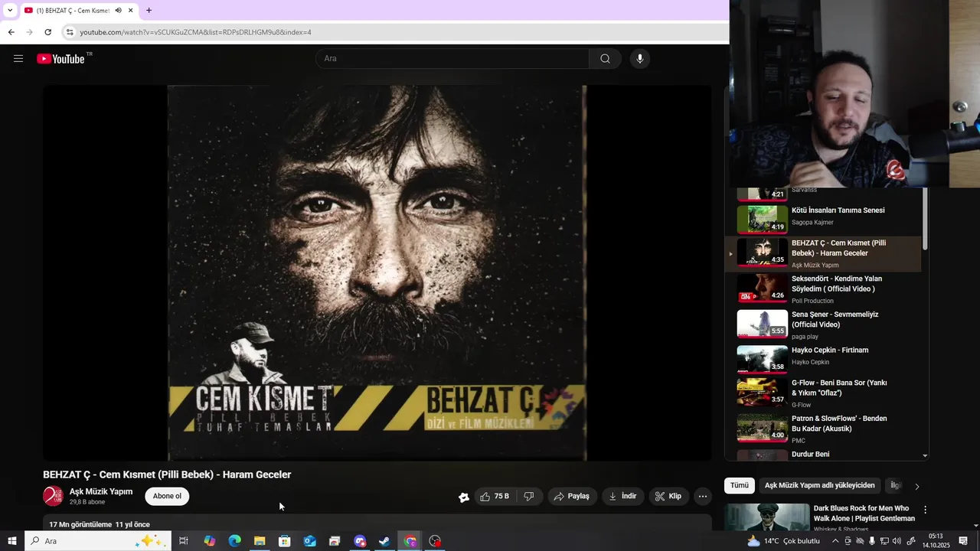Share the video via Paylaş
Screen dimensions: 980x551
coord(571,496)
